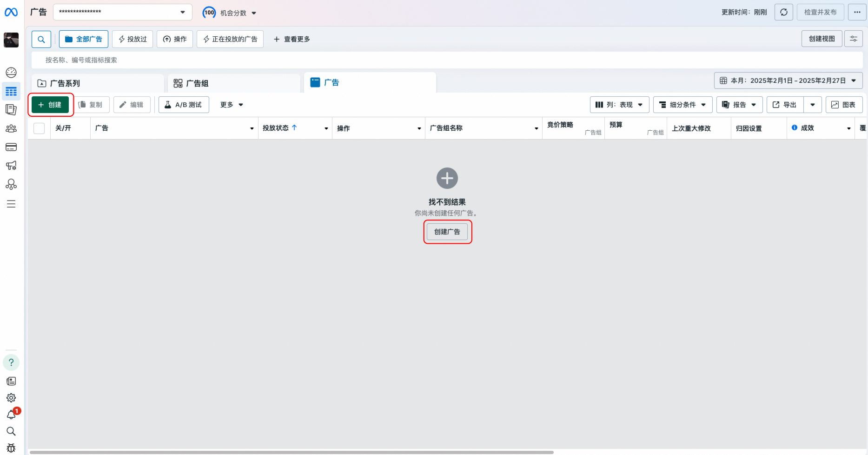Expand the 机会分数 dropdown
Screen dimensions: 868x455
click(254, 13)
